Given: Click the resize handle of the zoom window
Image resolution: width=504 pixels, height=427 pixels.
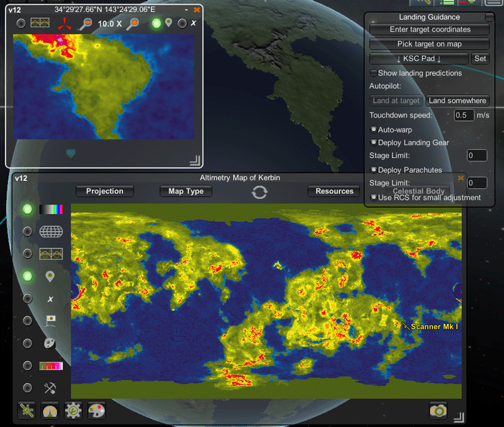Looking at the screenshot, I should [195, 160].
